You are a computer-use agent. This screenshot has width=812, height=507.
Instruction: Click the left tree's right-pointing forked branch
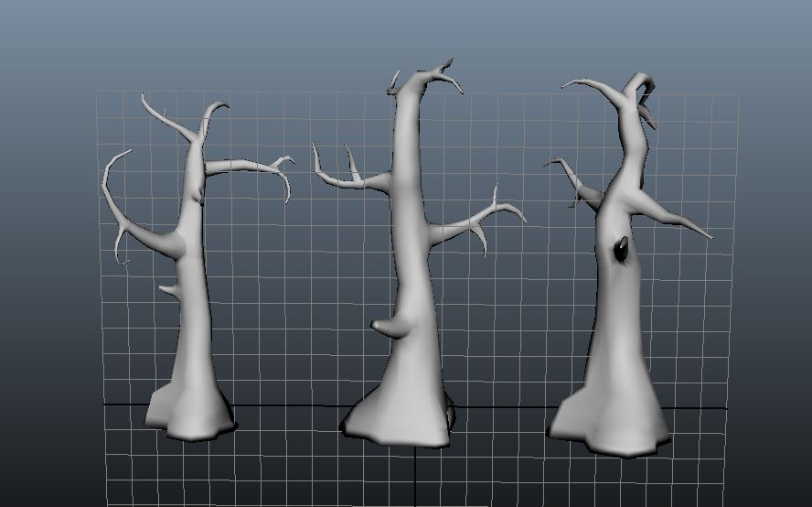[x=245, y=167]
